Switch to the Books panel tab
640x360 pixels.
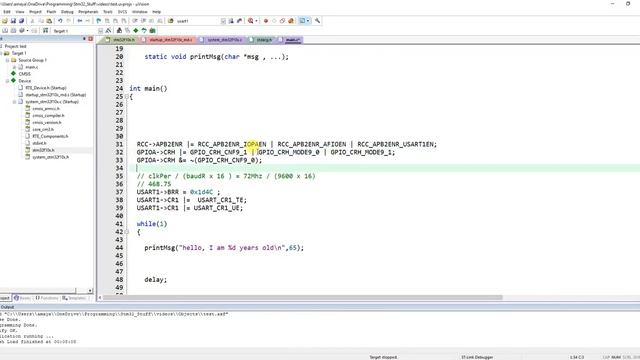(22, 298)
